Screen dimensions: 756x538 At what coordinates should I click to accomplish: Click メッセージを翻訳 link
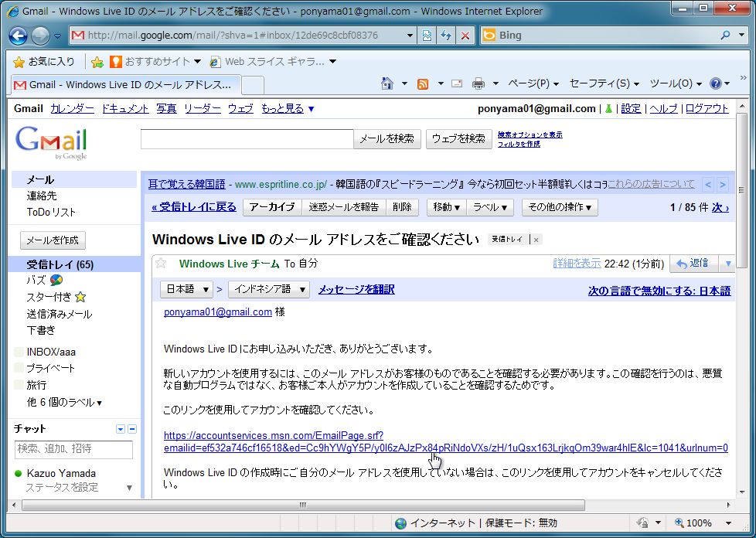pyautogui.click(x=356, y=289)
